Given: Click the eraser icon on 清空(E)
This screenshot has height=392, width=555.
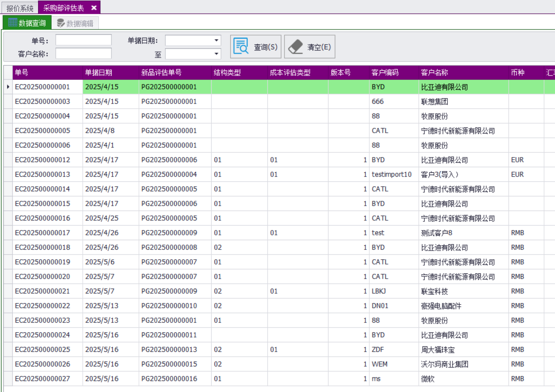Looking at the screenshot, I should coord(295,47).
